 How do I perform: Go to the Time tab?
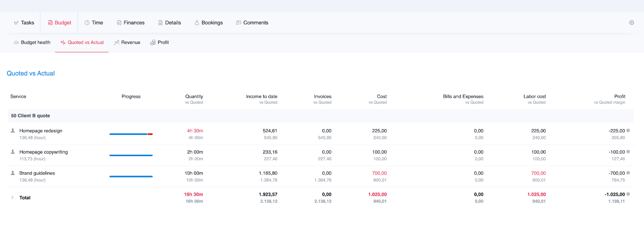pos(94,23)
